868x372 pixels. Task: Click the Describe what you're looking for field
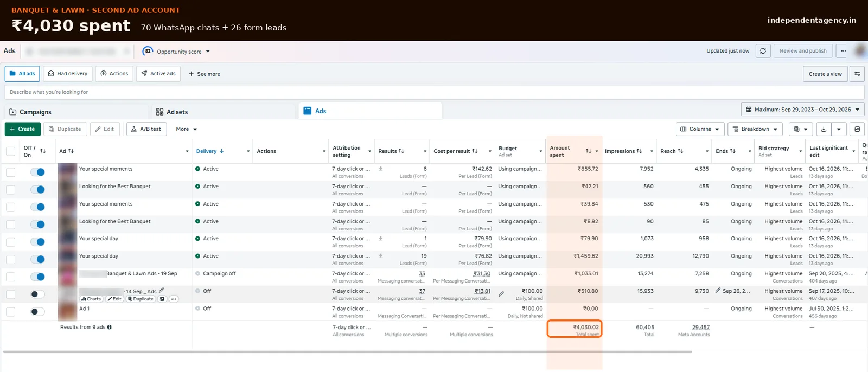[x=434, y=92]
